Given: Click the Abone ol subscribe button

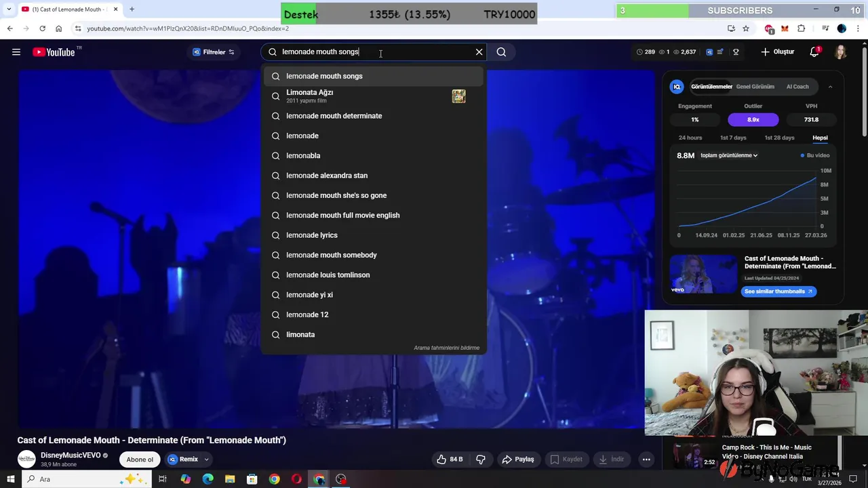Looking at the screenshot, I should (x=140, y=460).
